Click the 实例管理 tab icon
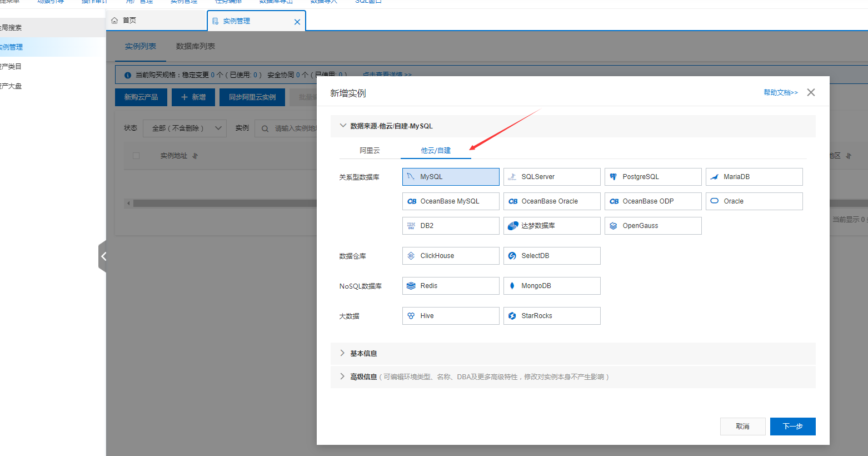 click(x=216, y=21)
